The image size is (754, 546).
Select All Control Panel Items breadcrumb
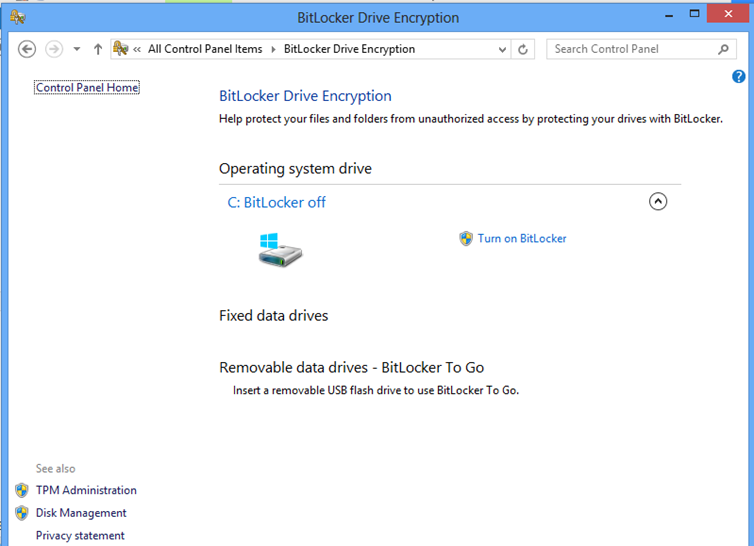(x=205, y=49)
